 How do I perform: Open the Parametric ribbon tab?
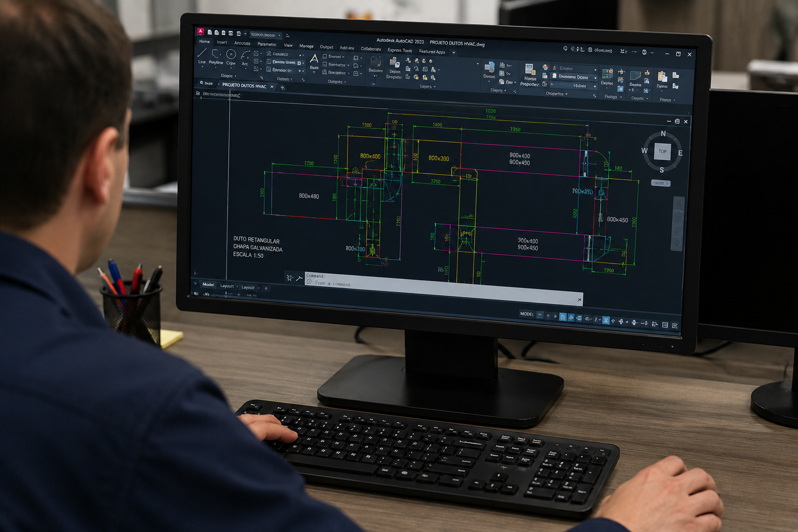point(267,44)
